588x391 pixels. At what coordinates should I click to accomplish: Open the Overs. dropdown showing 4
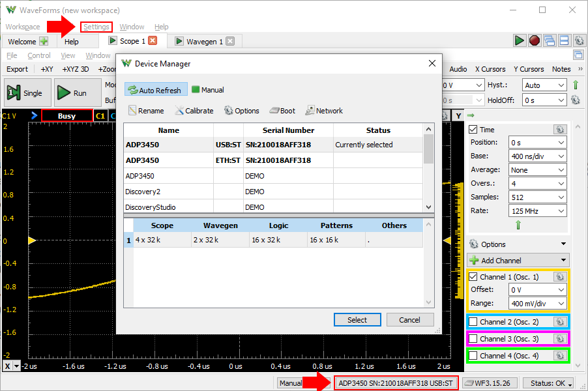[x=537, y=184]
